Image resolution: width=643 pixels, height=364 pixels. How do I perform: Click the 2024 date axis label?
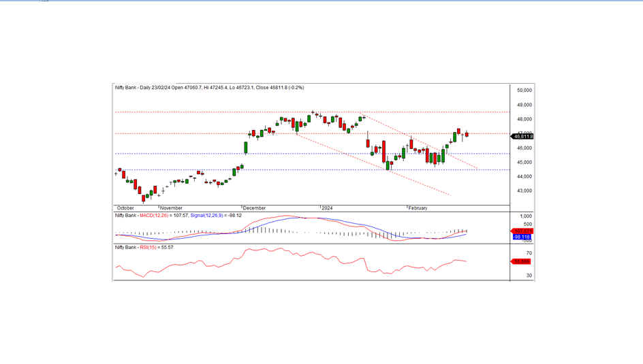pyautogui.click(x=327, y=208)
